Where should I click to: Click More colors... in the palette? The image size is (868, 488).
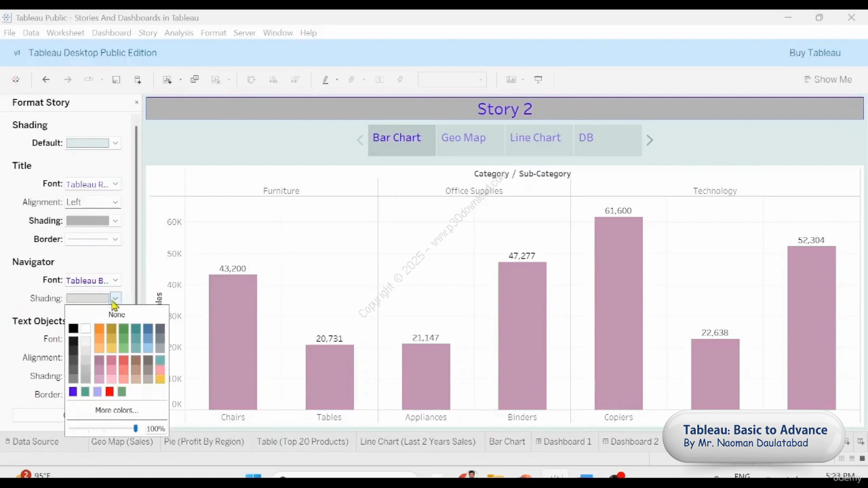tap(117, 410)
